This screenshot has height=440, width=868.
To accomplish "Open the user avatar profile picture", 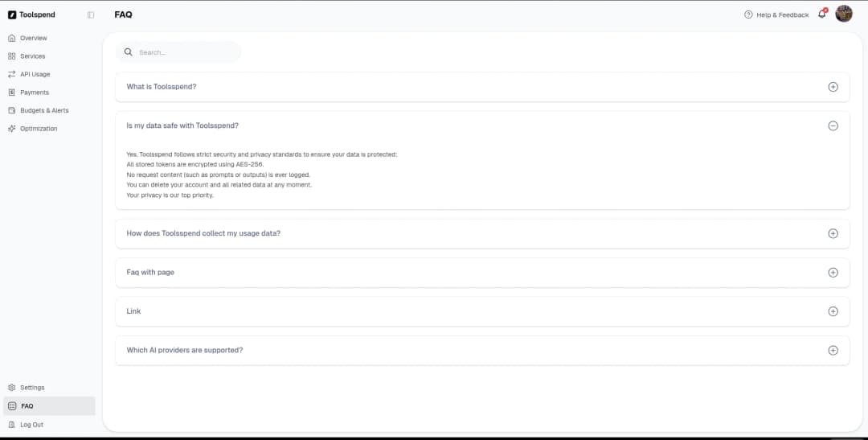I will [844, 14].
